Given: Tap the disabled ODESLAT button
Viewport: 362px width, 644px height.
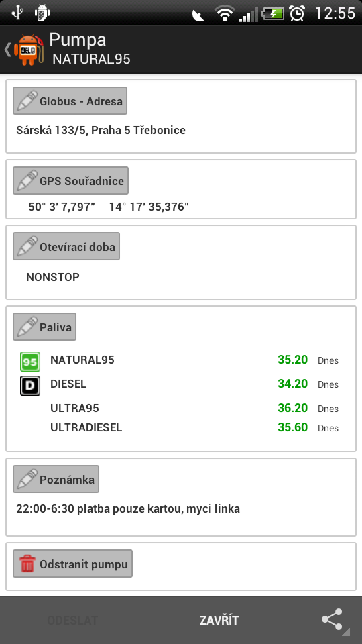Looking at the screenshot, I should tap(72, 620).
